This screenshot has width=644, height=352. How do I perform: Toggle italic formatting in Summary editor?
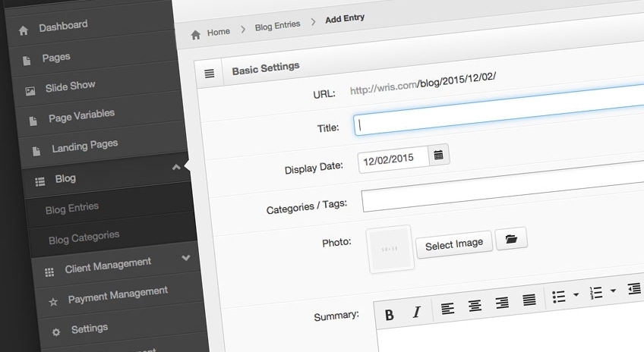416,312
